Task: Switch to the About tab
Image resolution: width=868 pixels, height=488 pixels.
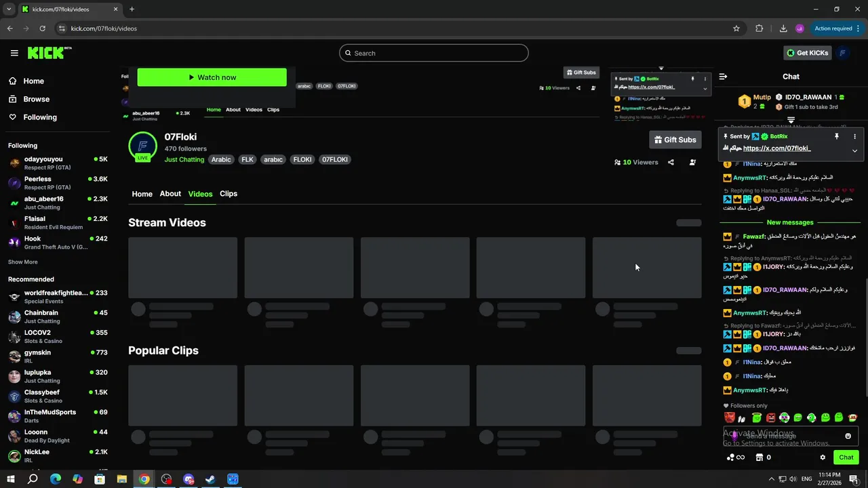Action: 170,194
